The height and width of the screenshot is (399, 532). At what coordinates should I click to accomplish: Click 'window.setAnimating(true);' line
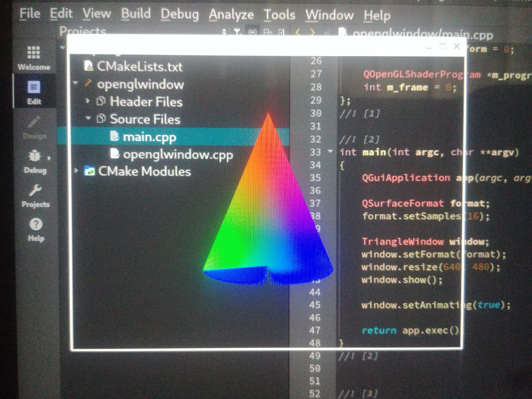[436, 305]
